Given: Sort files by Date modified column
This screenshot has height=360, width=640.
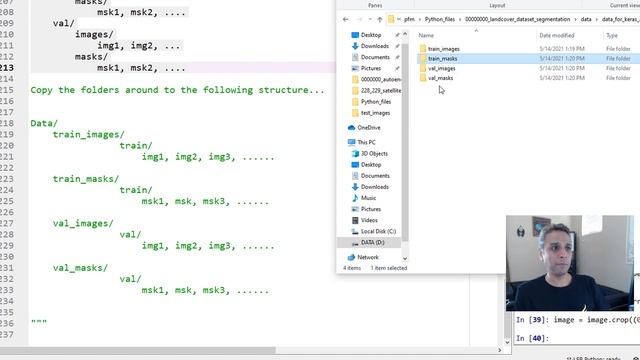Looking at the screenshot, I should tap(557, 36).
